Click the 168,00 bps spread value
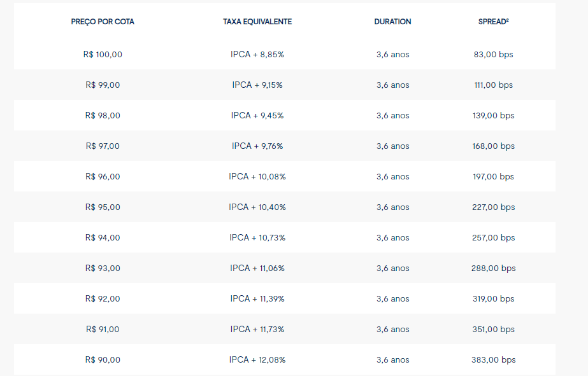 (x=494, y=146)
